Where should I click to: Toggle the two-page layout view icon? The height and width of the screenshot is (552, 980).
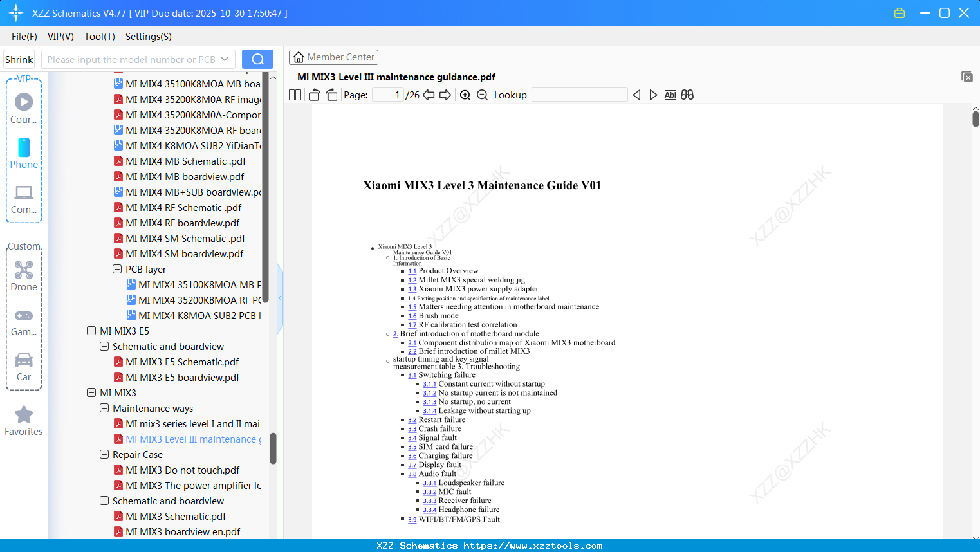click(x=295, y=95)
